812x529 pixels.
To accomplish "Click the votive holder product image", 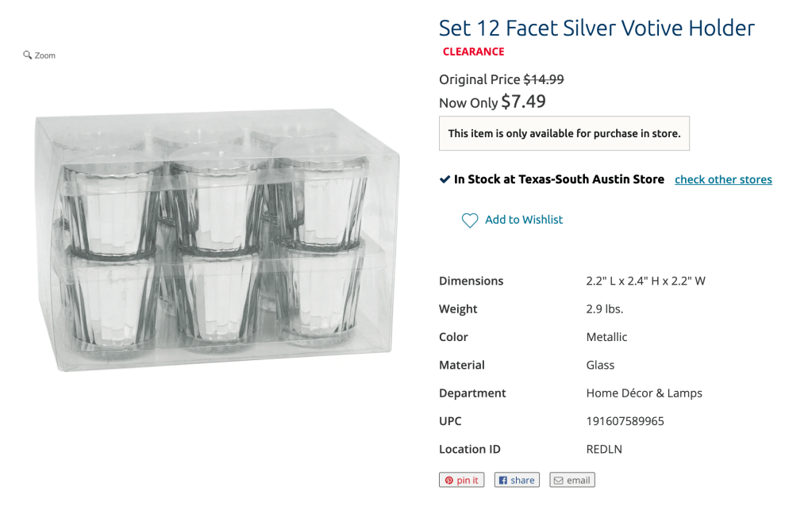I will [x=214, y=238].
